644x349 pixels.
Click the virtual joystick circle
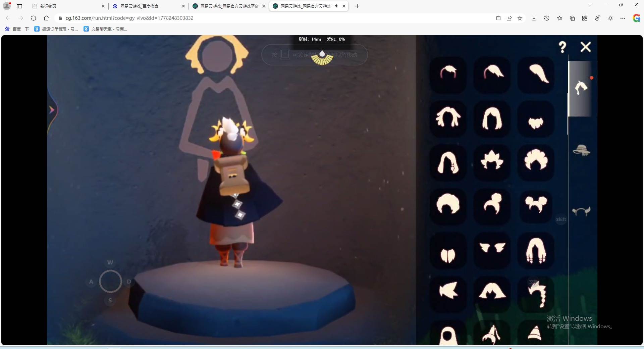[110, 281]
